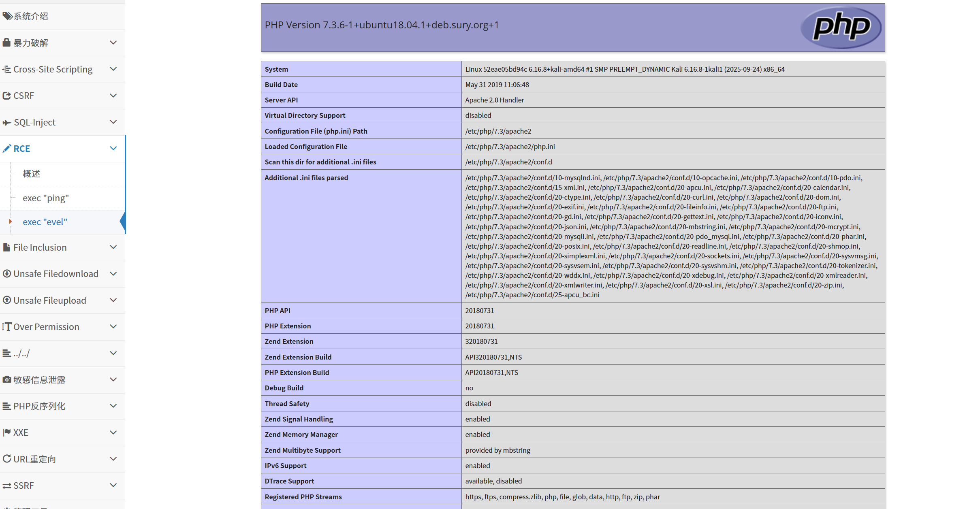Open the PHP反序列化 menu entry
980x509 pixels.
coord(39,406)
